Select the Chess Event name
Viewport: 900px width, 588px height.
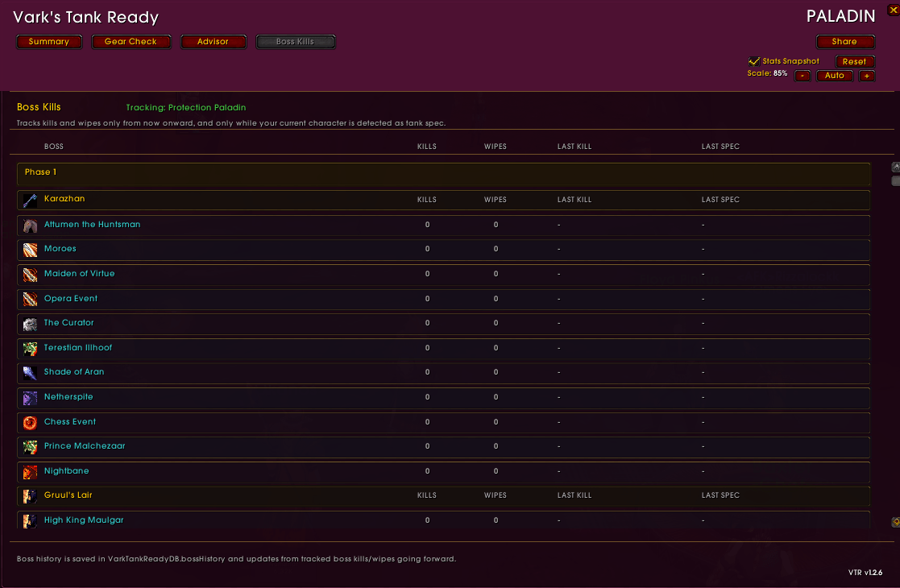[x=70, y=421]
